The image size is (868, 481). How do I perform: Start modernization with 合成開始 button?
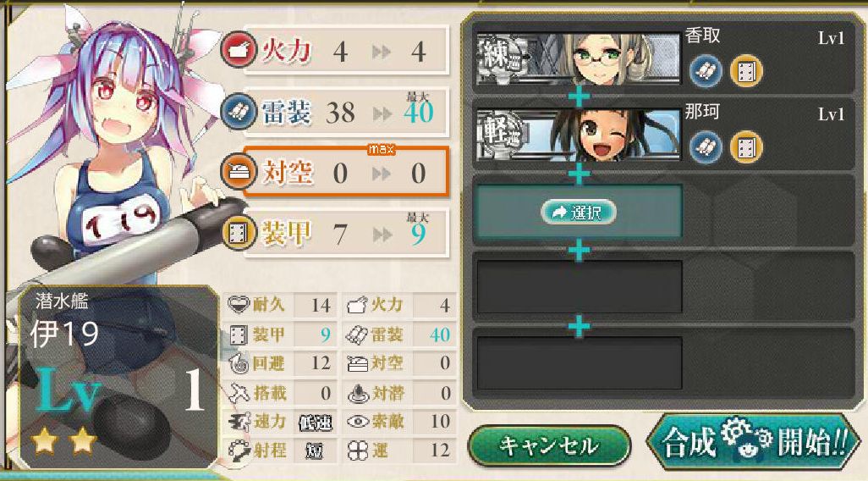coord(754,442)
